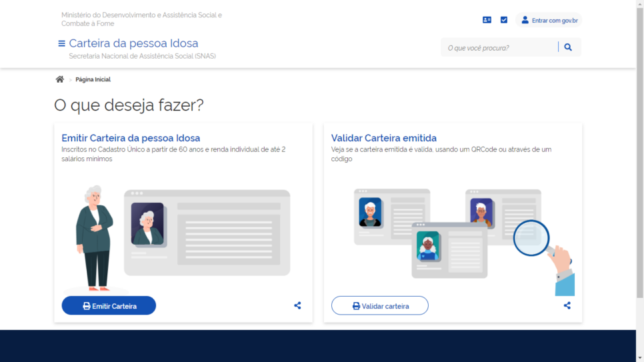
Task: Click the home icon in breadcrumb
Action: click(x=60, y=79)
